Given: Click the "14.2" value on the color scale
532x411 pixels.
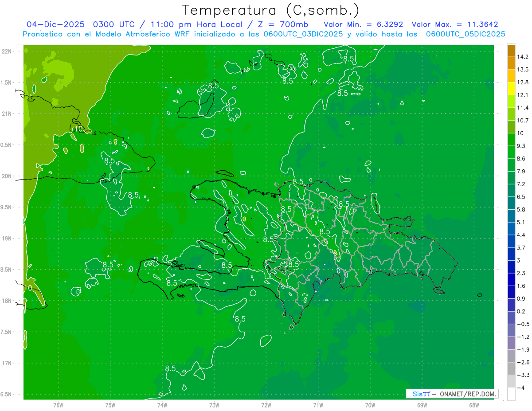Looking at the screenshot, I should (x=522, y=57).
